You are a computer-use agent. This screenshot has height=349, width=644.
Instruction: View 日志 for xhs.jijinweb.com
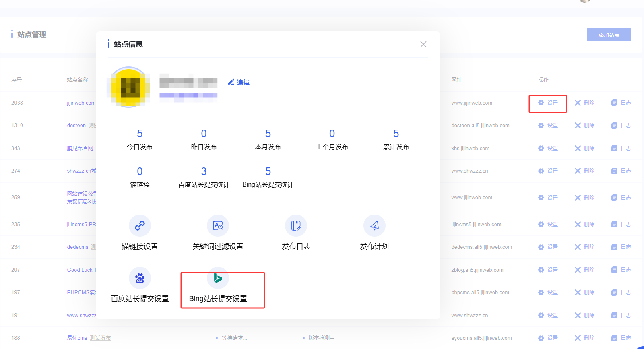[621, 149]
